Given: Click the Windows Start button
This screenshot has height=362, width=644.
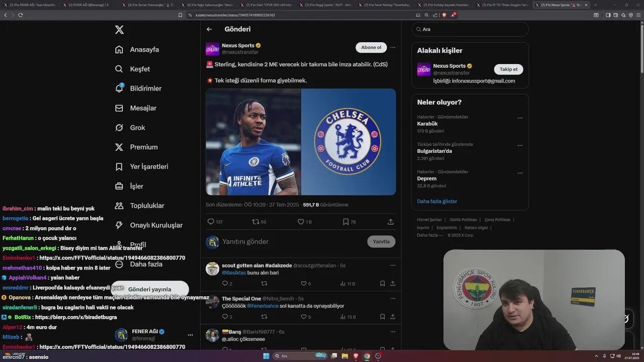Looking at the screenshot, I should 266,356.
